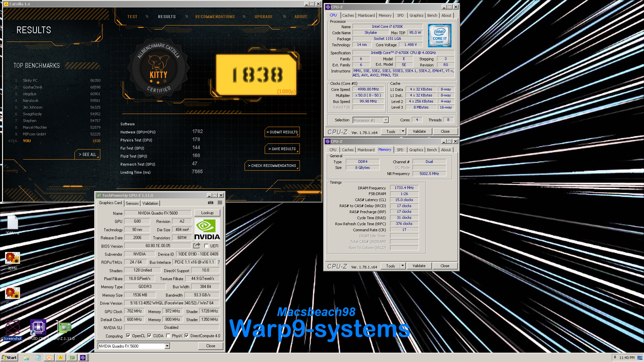Open SPD tab in the lower CPU-Z window

(400, 150)
